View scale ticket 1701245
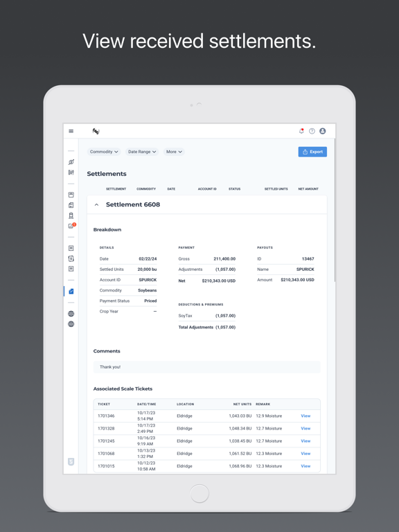Image resolution: width=399 pixels, height=532 pixels. pos(305,441)
